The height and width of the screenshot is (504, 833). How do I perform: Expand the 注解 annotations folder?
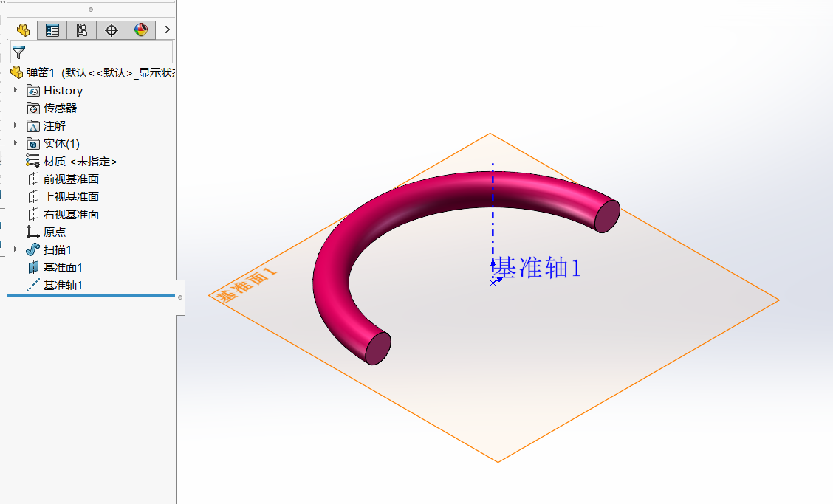[x=16, y=125]
